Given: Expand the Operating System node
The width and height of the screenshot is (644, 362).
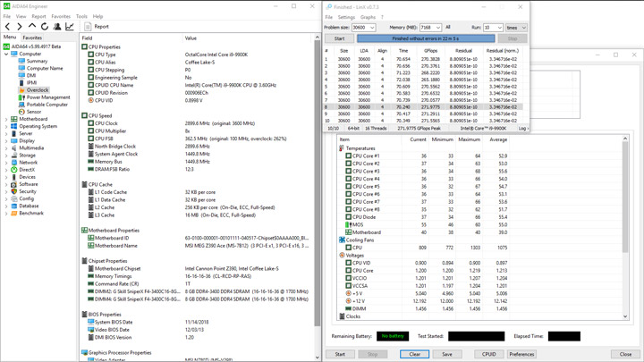Looking at the screenshot, I should 6,126.
